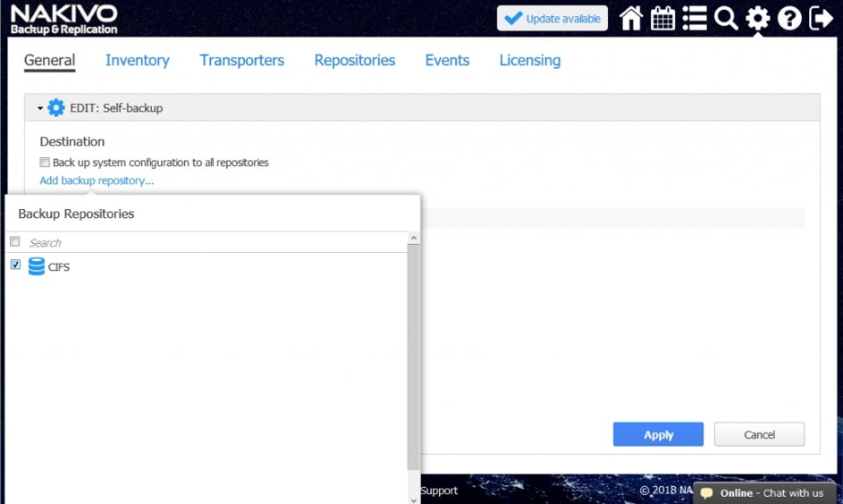Click the logout arrow icon
The width and height of the screenshot is (843, 504).
click(x=821, y=19)
